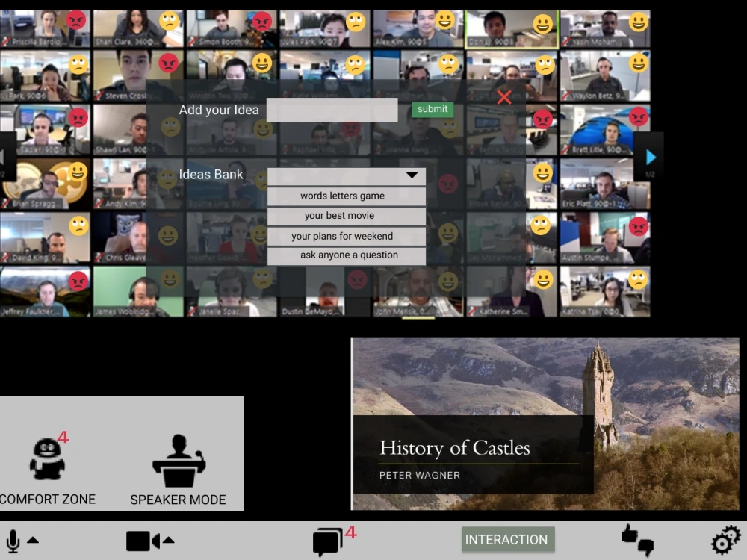Open settings gears icon

[725, 541]
